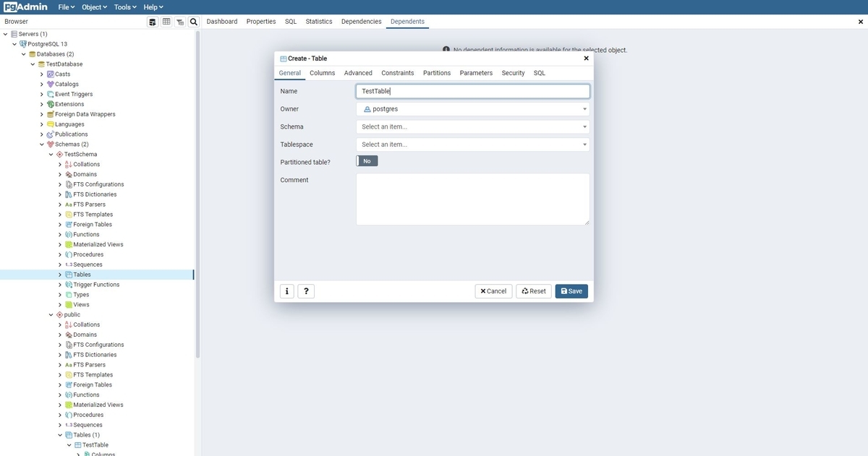This screenshot has height=456, width=868.
Task: Click the PostgreSQL 13 elephant icon
Action: [23, 44]
